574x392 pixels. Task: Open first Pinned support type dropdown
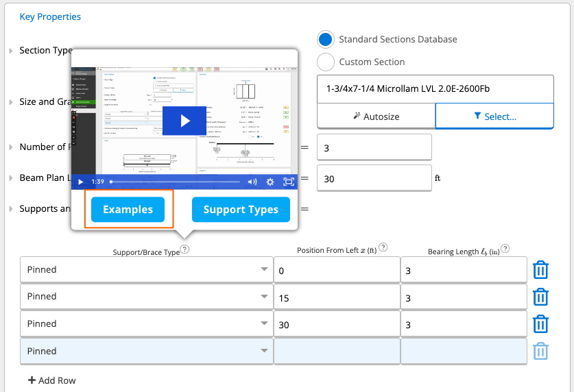tap(147, 269)
